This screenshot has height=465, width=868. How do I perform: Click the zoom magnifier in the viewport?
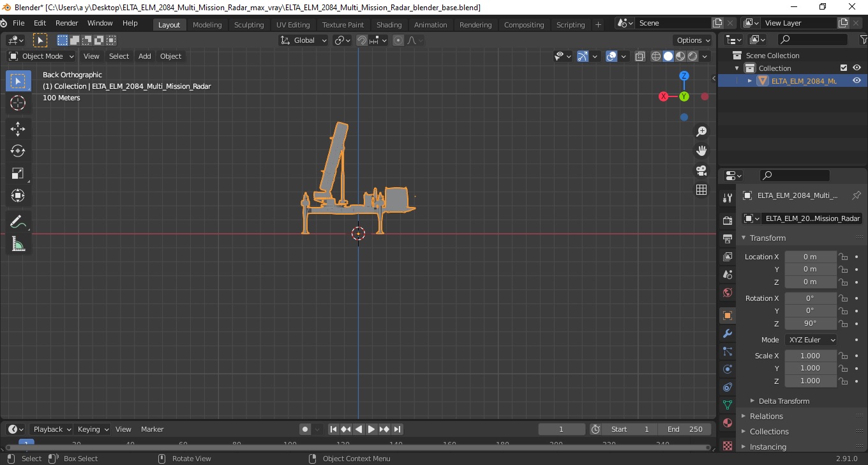701,131
